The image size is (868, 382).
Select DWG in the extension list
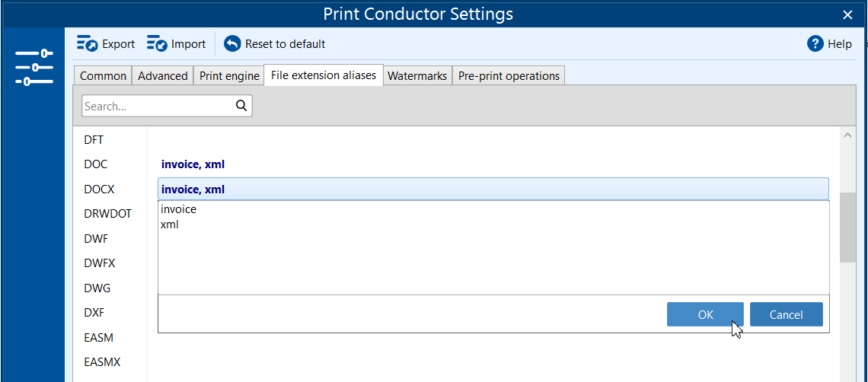97,288
